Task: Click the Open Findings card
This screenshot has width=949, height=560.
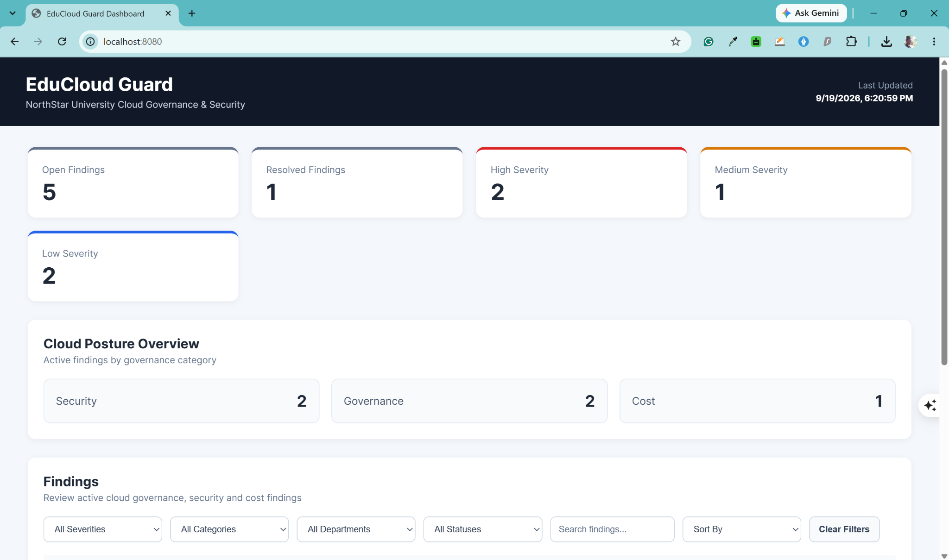Action: click(x=133, y=182)
